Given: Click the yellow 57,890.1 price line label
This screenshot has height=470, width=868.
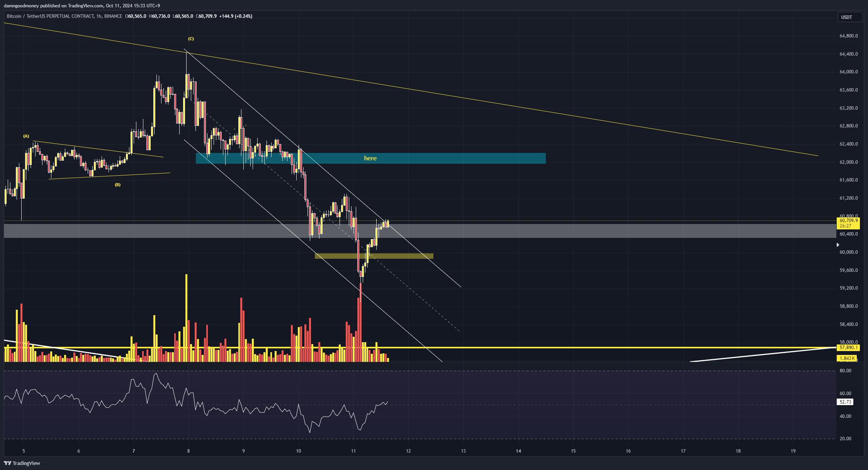Looking at the screenshot, I should pos(848,348).
